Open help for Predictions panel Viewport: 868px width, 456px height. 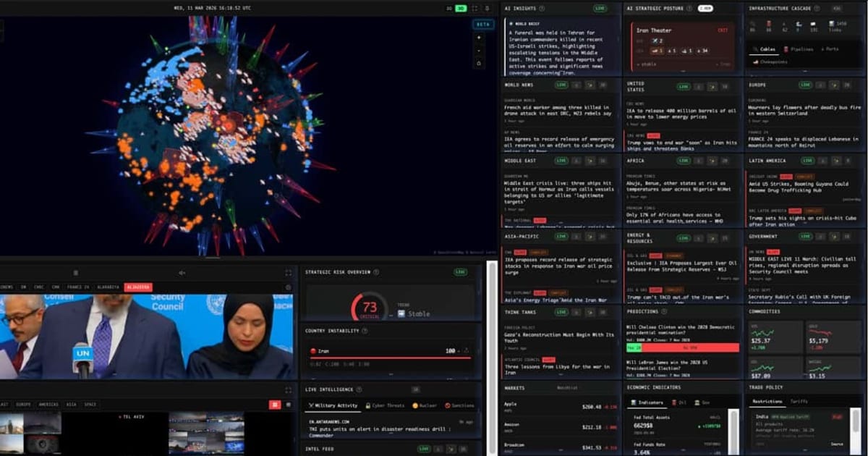[x=665, y=311]
